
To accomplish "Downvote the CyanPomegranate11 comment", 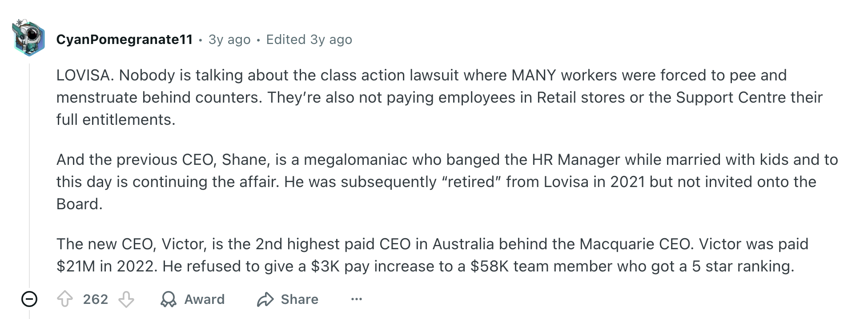I will (126, 299).
